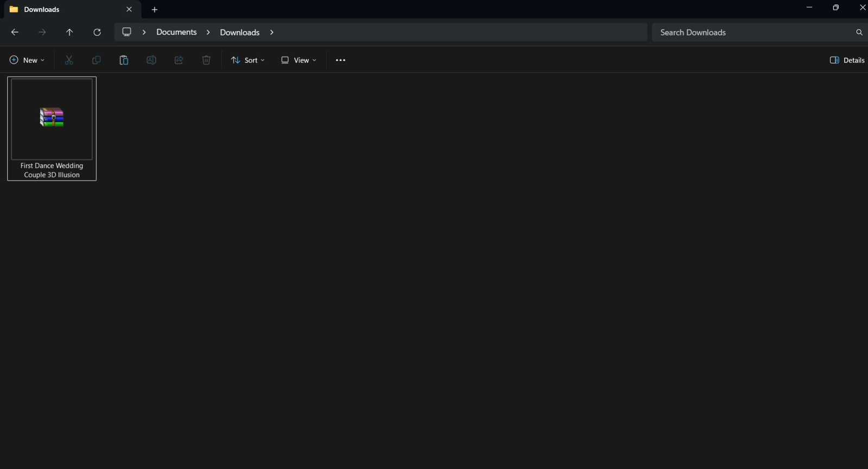
Task: Select Downloads breadcrumb segment
Action: (240, 33)
